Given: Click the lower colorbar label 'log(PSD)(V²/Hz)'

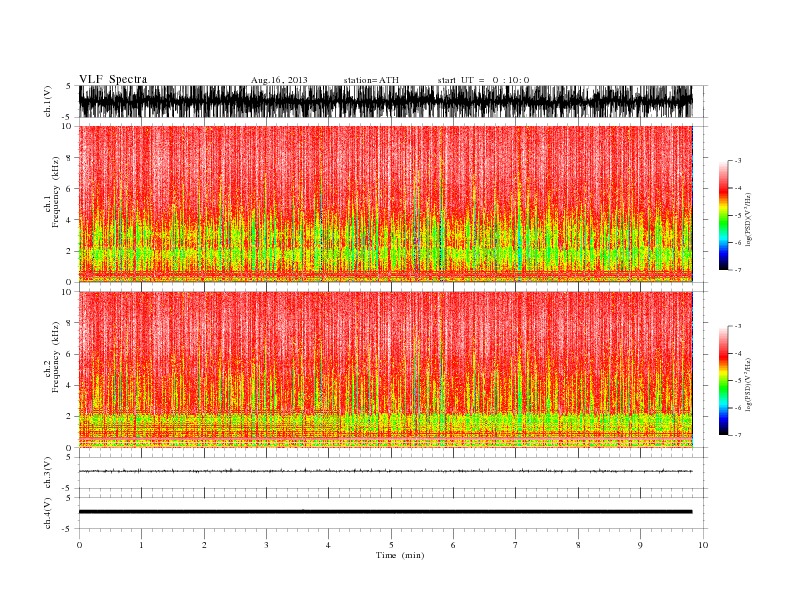Looking at the screenshot, I should 749,384.
